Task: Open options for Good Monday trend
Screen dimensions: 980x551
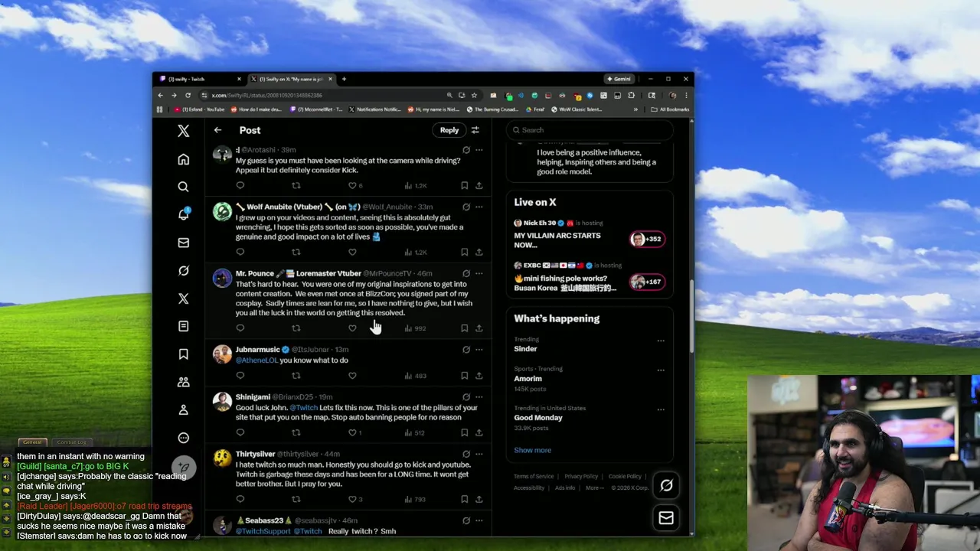Action: coord(661,409)
